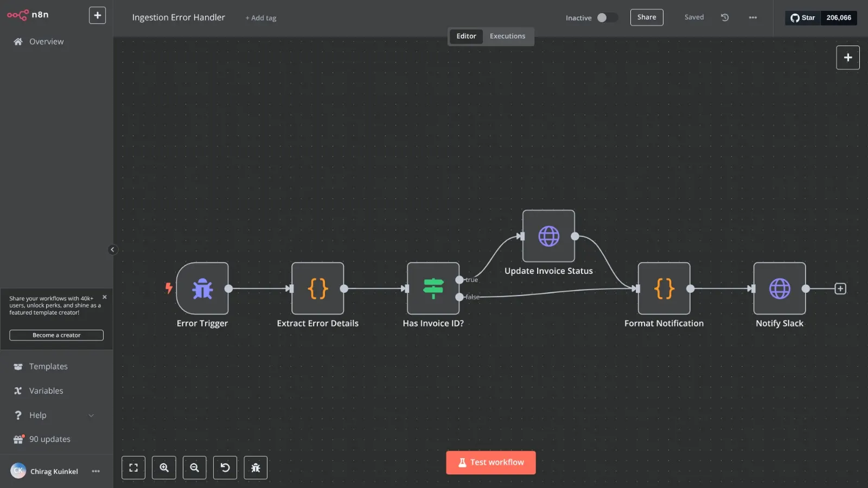Image resolution: width=868 pixels, height=488 pixels.
Task: Zoom in on the canvas
Action: (164, 467)
